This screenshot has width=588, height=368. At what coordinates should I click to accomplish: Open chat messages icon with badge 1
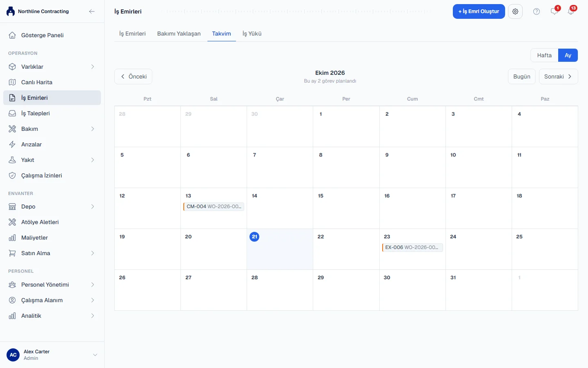tap(555, 11)
